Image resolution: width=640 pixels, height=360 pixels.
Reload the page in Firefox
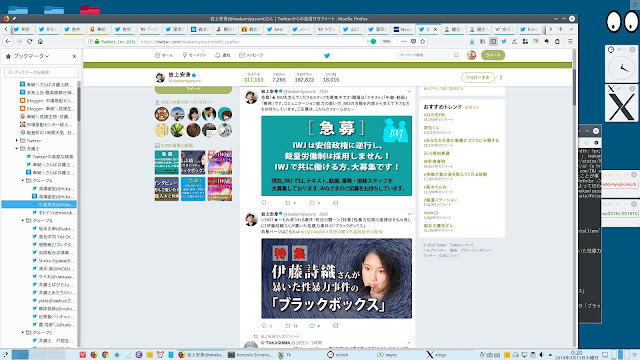[x=29, y=42]
